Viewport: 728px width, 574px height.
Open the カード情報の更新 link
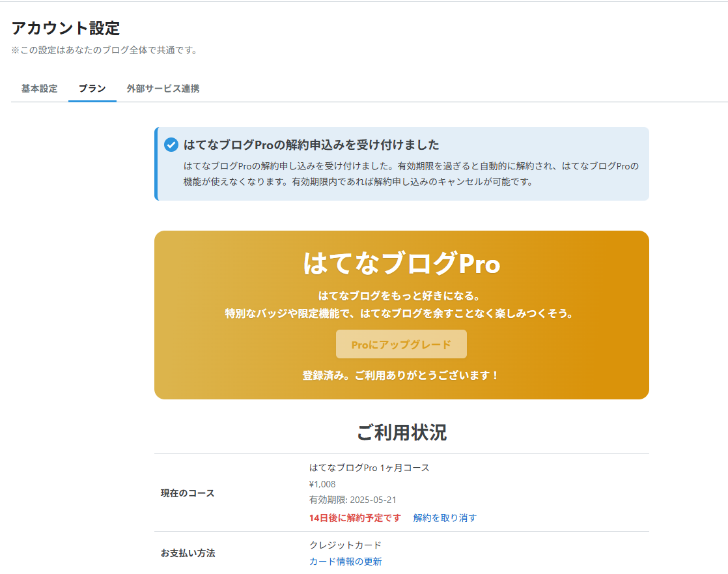[x=345, y=562]
